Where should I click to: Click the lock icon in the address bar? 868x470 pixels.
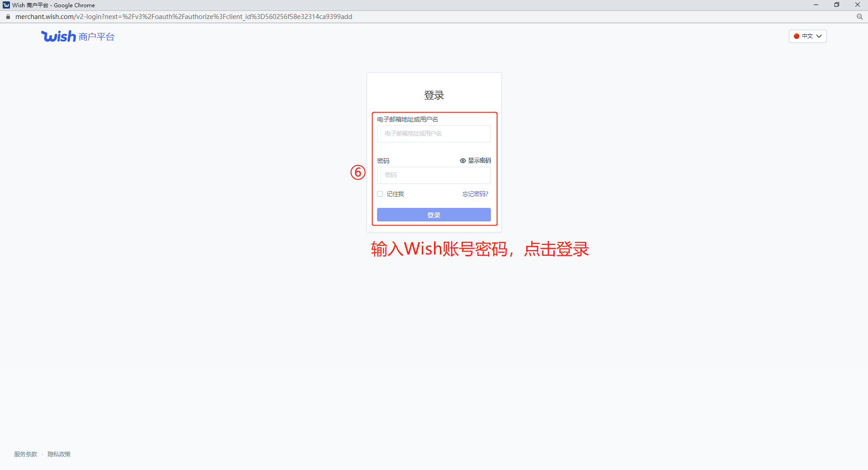point(8,16)
